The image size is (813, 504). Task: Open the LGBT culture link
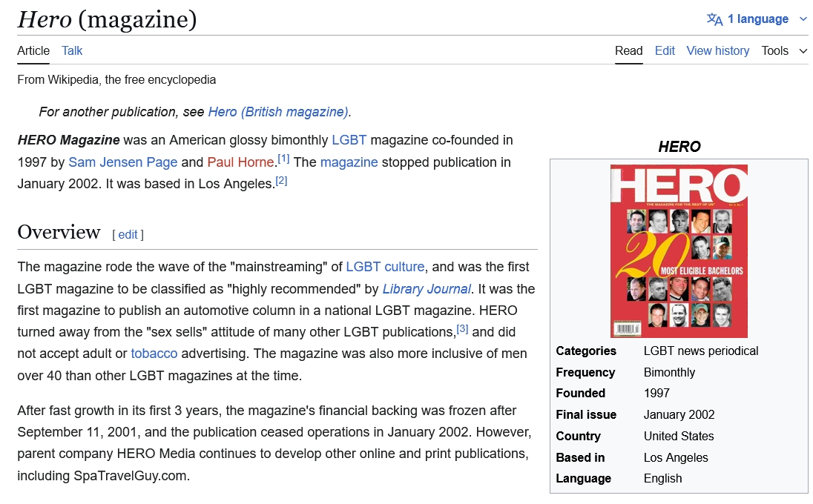pos(385,267)
